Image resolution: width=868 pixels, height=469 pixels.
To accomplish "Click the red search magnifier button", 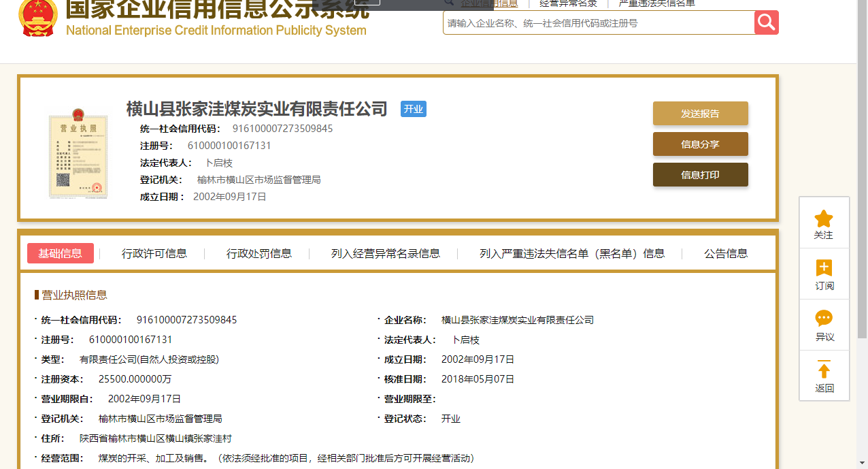I will (766, 22).
